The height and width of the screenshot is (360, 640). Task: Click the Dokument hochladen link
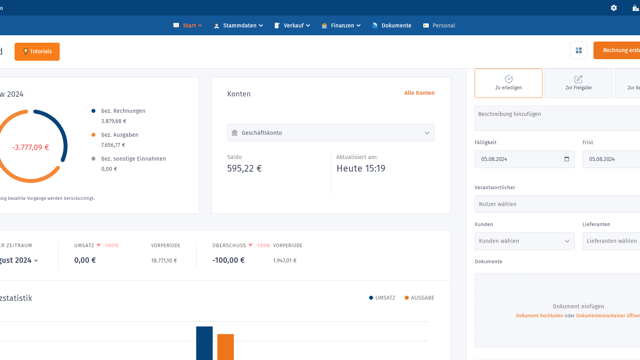539,316
